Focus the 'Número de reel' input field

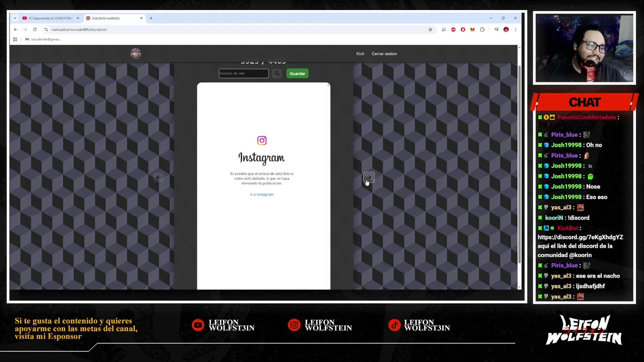coord(244,73)
